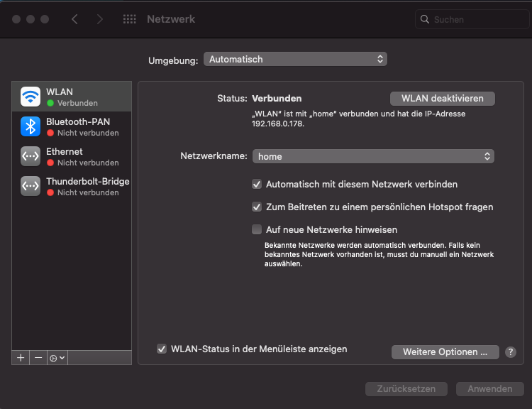
Task: Choose the Thunderbolt-Bridge icon
Action: (x=31, y=186)
